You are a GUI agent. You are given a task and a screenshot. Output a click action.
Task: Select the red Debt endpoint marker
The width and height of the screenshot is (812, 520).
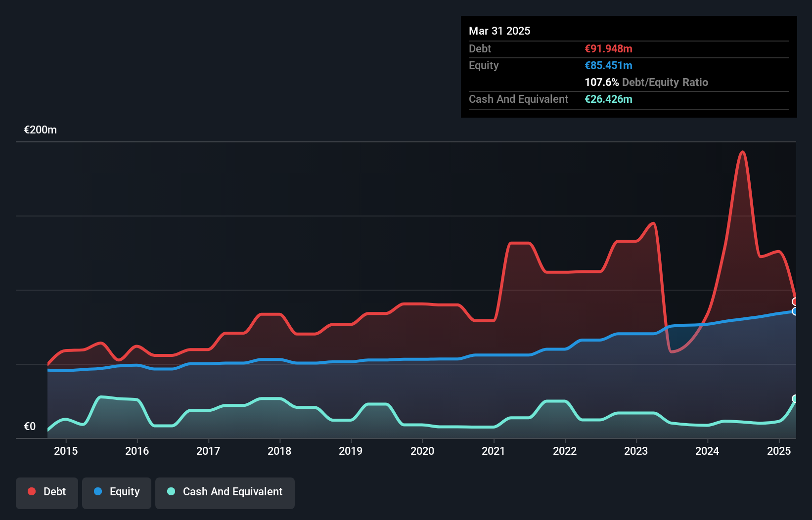coord(795,302)
